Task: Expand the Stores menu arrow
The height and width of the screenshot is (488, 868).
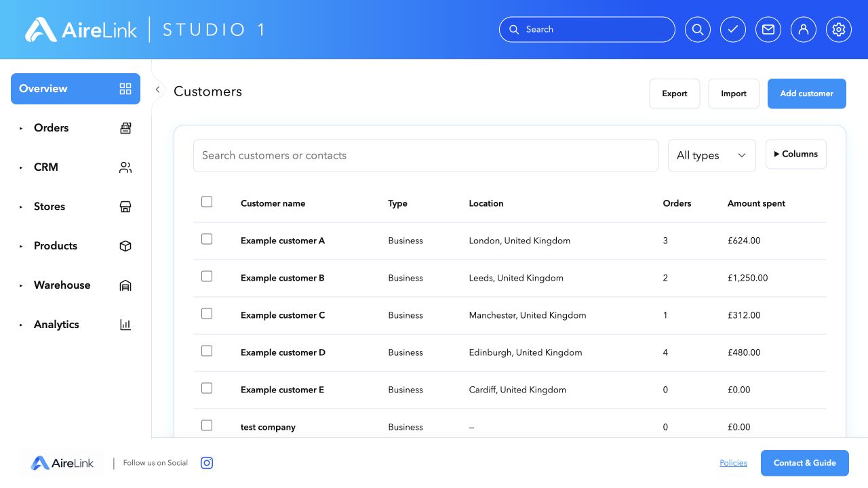Action: (21, 207)
